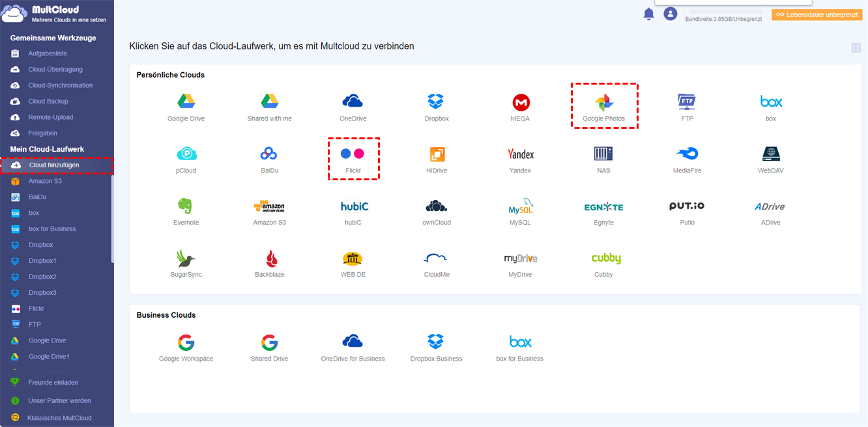Image resolution: width=868 pixels, height=427 pixels.
Task: Click the sidebar cloud list scrollbar
Action: pos(112,219)
